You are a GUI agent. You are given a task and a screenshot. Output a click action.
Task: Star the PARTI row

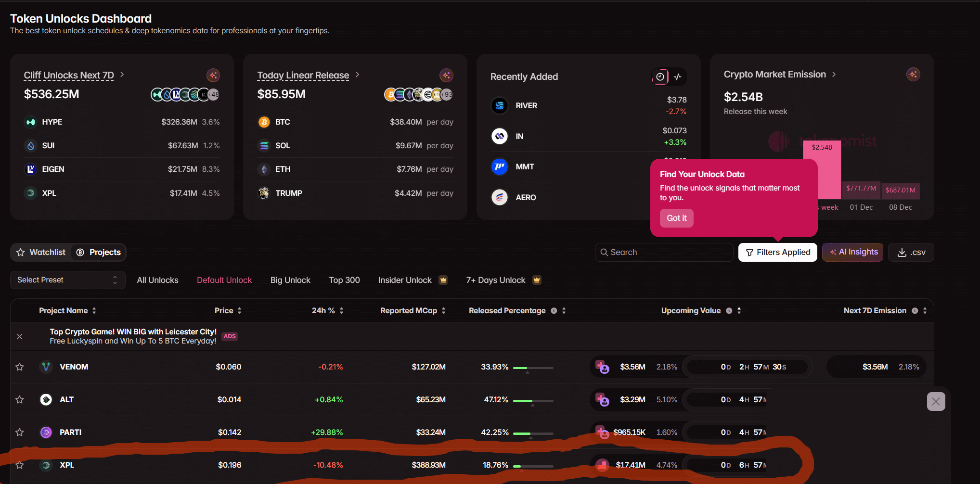pos(20,432)
